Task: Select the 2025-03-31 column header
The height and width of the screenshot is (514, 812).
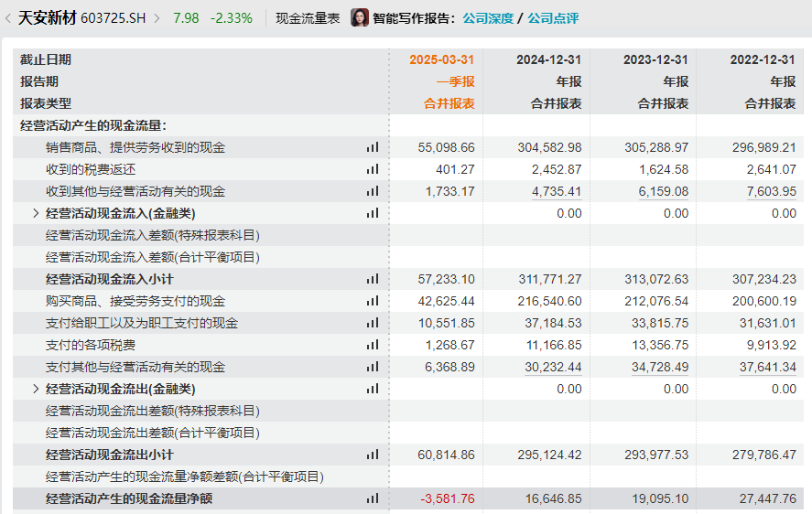Action: click(x=442, y=60)
